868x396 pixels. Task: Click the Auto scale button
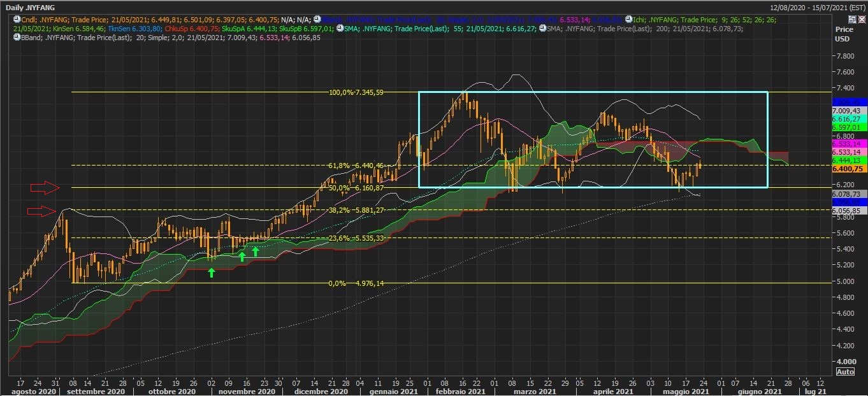tap(844, 372)
